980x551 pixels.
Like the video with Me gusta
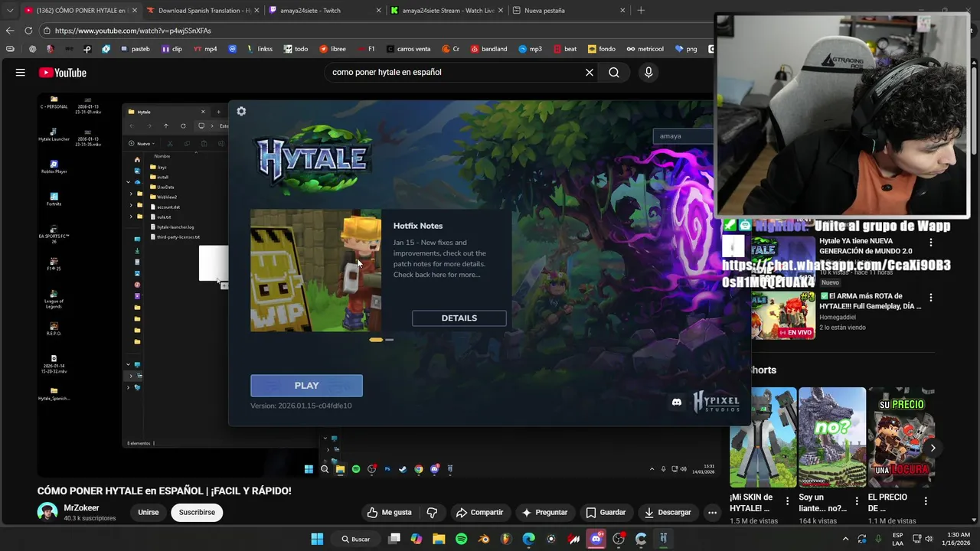click(x=389, y=513)
